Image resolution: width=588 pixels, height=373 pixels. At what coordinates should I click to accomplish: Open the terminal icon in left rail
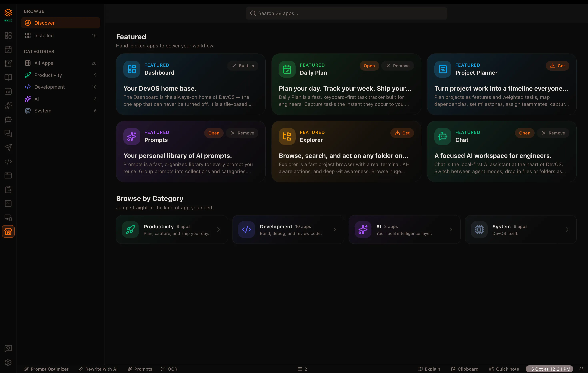(x=8, y=204)
